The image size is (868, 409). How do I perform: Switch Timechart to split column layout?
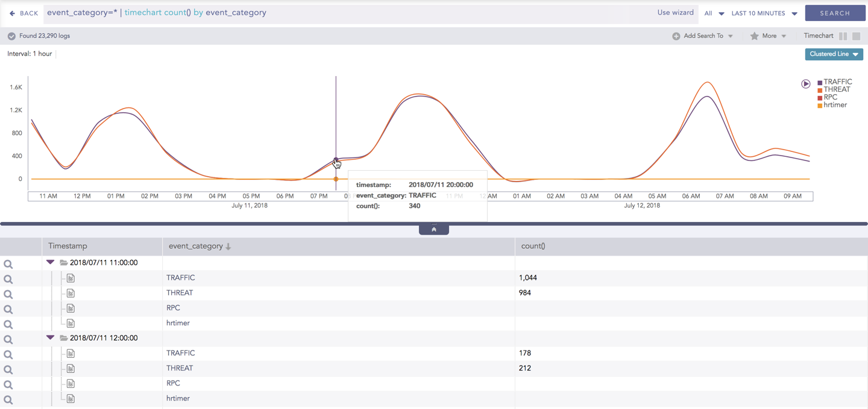click(843, 36)
